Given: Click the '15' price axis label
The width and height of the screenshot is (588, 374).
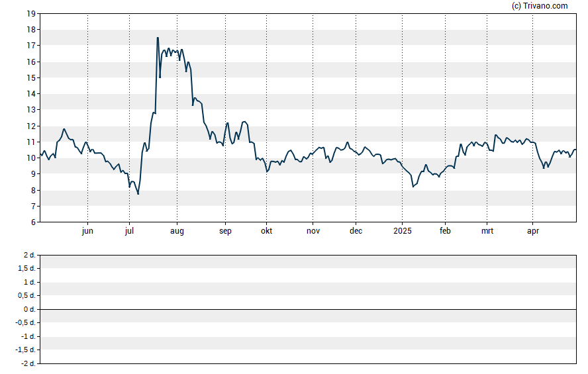Looking at the screenshot, I should (31, 78).
